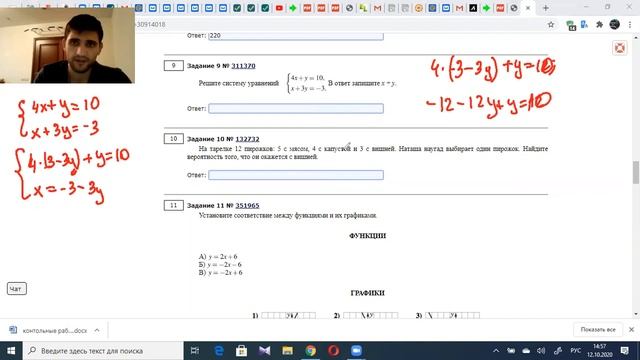Click function 'В) y = −2x + 6'

click(x=220, y=273)
